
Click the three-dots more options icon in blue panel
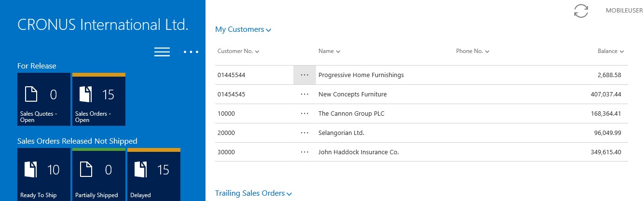pyautogui.click(x=191, y=52)
